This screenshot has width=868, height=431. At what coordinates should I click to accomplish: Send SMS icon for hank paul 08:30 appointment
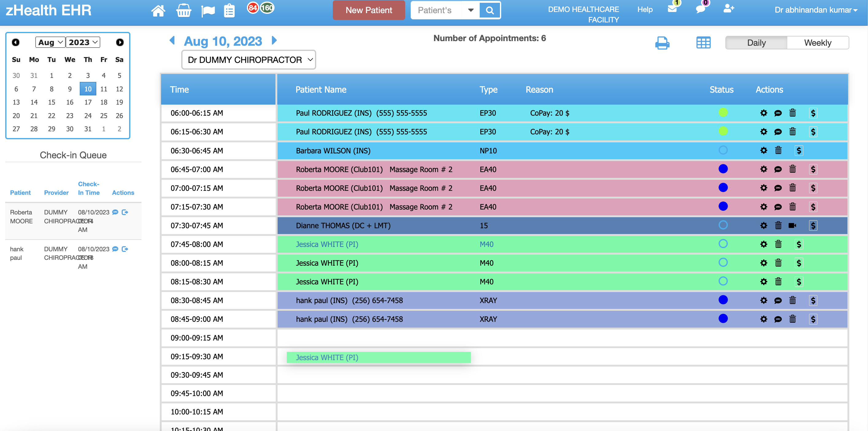tap(778, 300)
